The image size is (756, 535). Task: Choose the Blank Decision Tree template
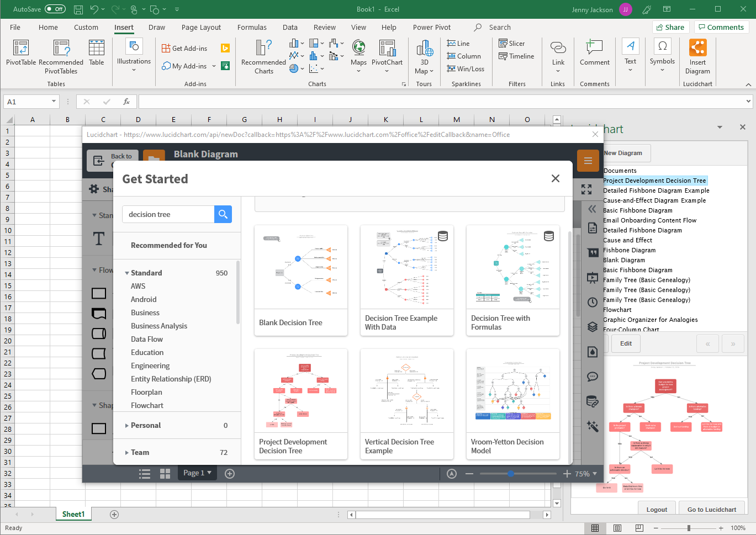(x=301, y=280)
